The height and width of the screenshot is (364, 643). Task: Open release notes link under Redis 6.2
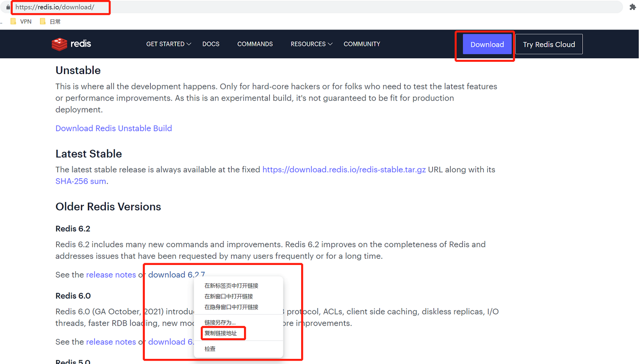tap(111, 275)
